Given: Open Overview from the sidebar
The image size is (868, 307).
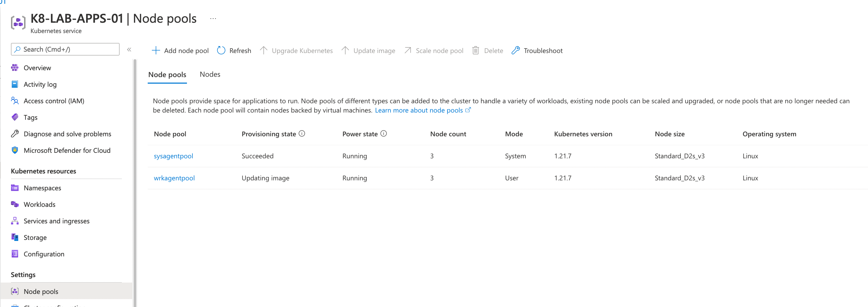Looking at the screenshot, I should click(37, 68).
